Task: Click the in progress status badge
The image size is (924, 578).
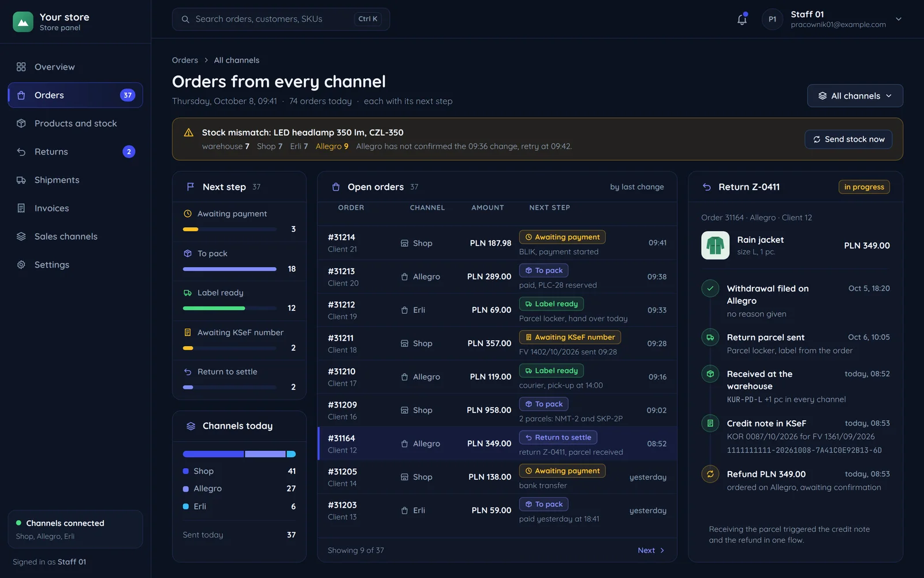Action: [864, 187]
